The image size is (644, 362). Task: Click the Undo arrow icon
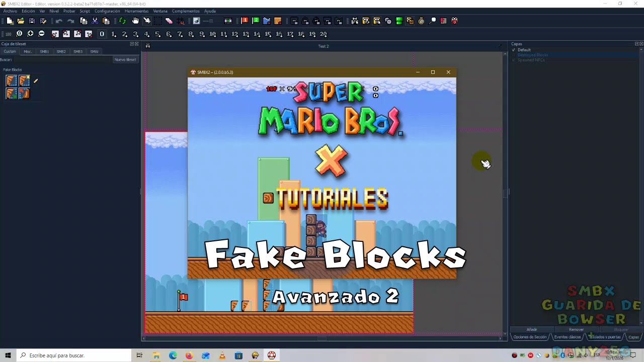pos(59,21)
